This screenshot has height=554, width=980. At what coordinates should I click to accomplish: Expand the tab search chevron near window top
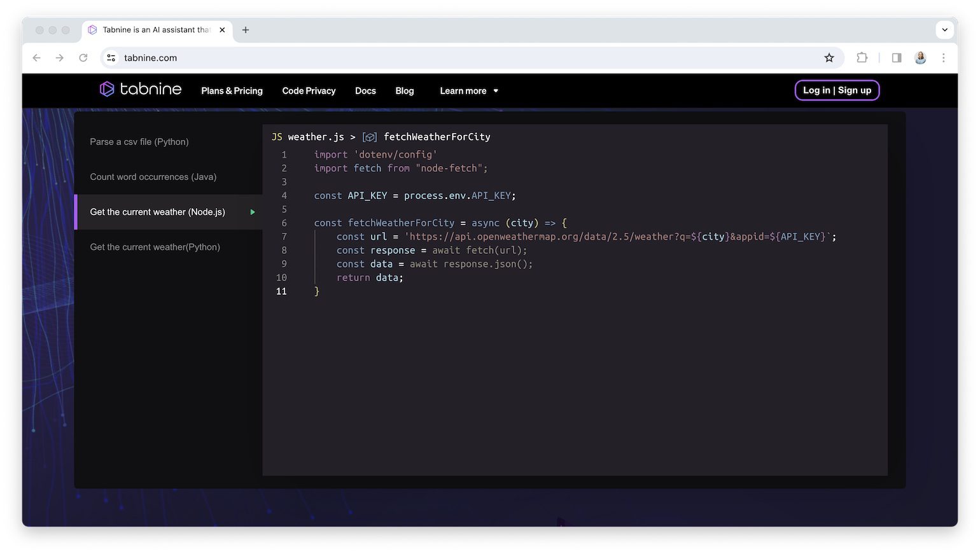click(944, 29)
